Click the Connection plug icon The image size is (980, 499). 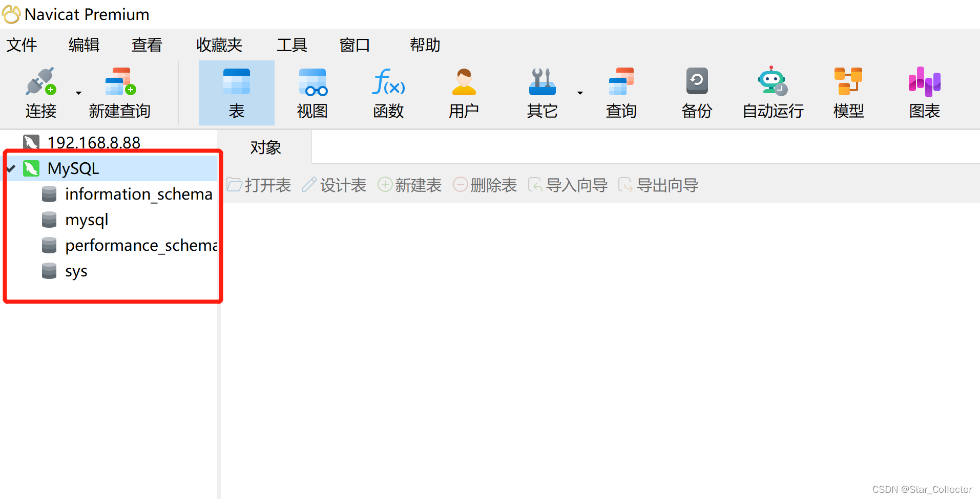coord(40,82)
